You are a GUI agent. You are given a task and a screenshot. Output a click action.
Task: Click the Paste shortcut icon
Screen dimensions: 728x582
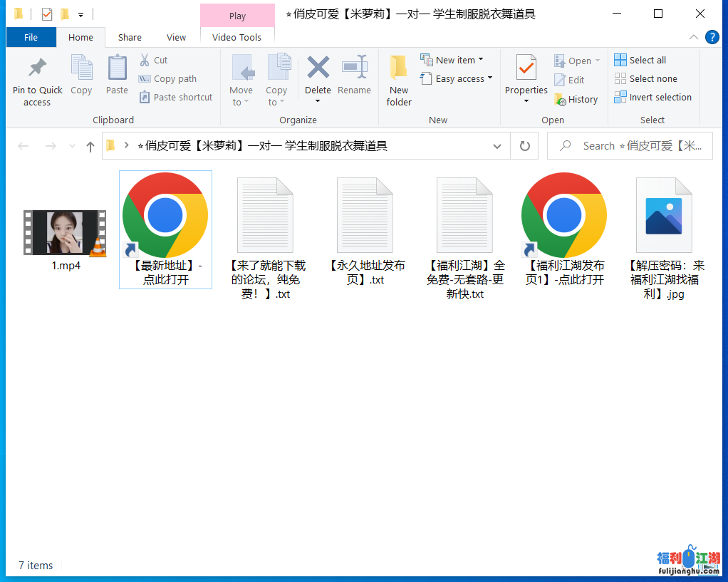145,98
